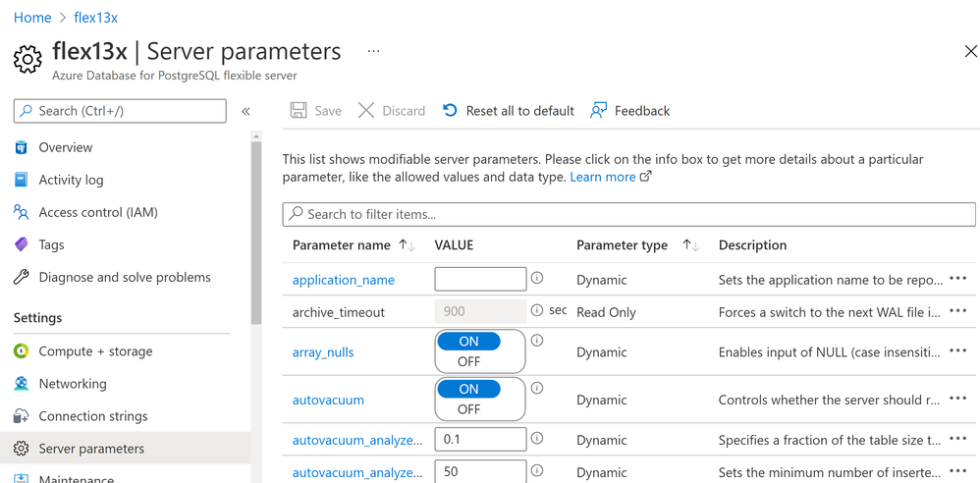The image size is (980, 483).
Task: Click the Connection strings icon
Action: click(22, 416)
